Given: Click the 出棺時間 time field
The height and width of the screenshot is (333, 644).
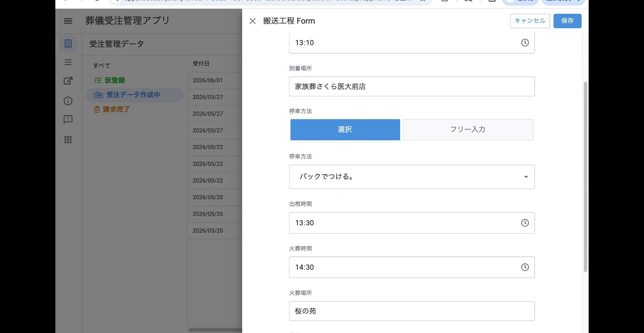Looking at the screenshot, I should tap(412, 223).
